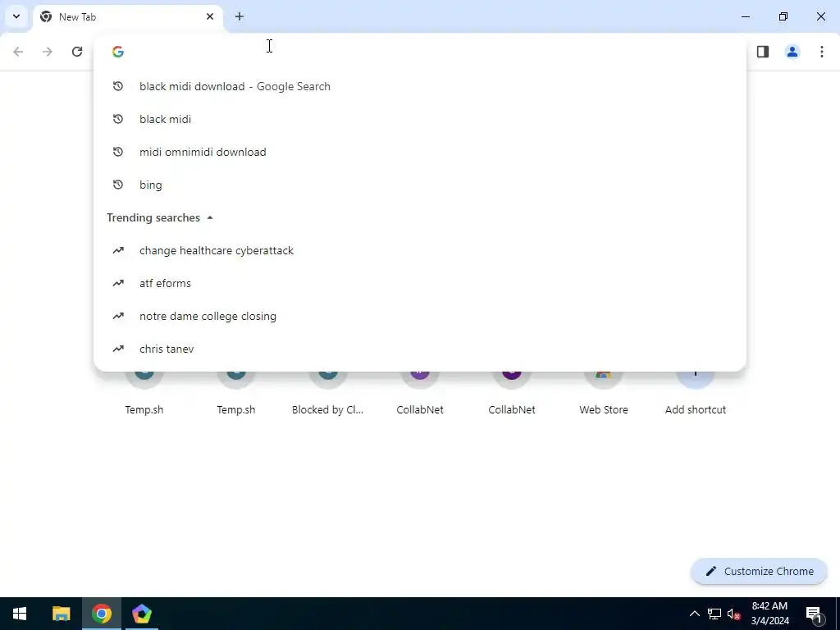Close the New Tab tab

210,16
